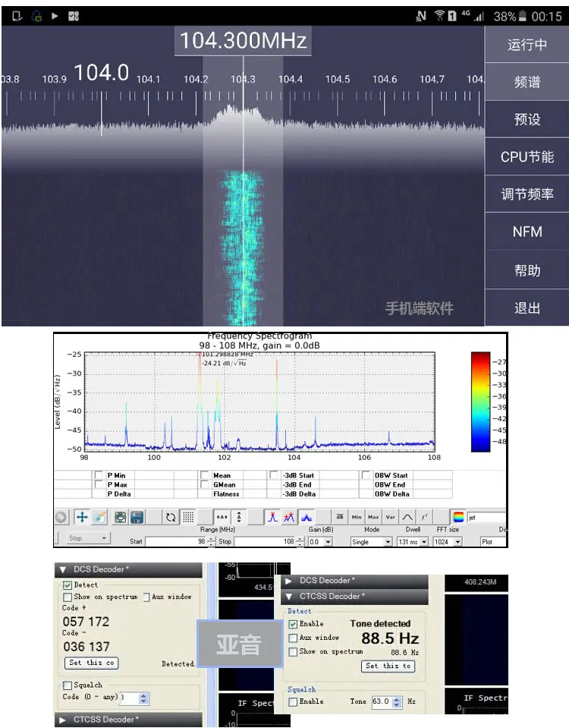Toggle the P Min checkbox
The width and height of the screenshot is (569, 728).
click(99, 475)
